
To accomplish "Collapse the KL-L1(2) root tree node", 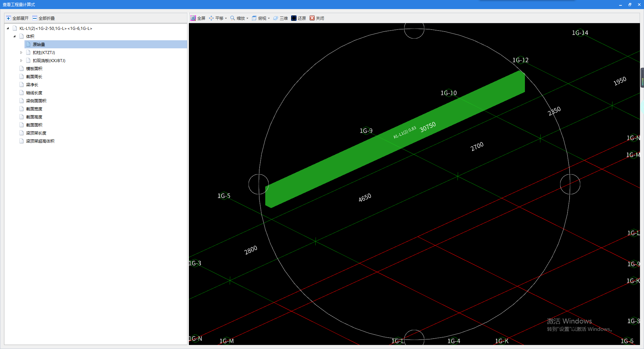I will click(x=8, y=28).
